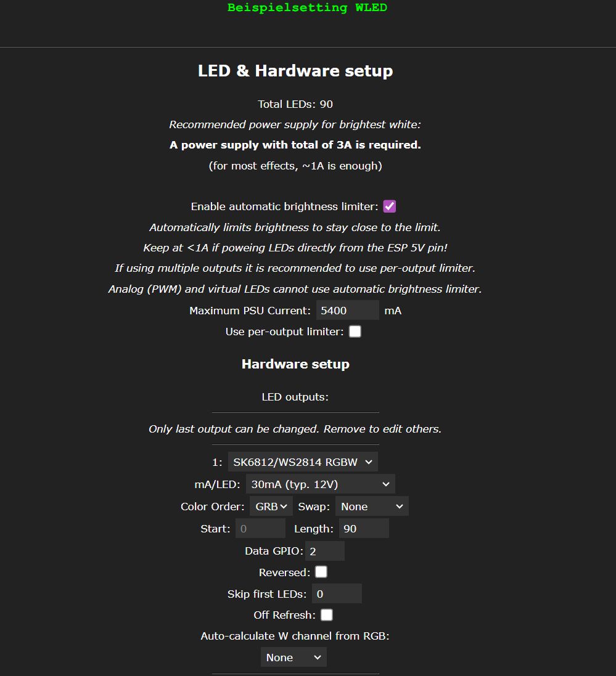Click the Beispielsetting WLED title

click(307, 8)
